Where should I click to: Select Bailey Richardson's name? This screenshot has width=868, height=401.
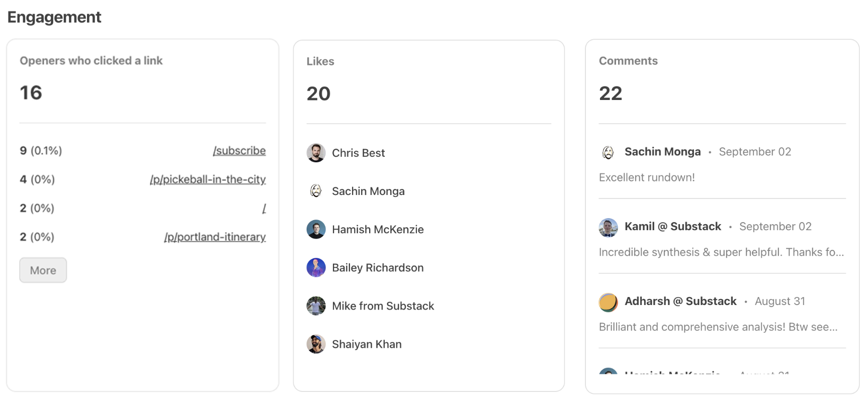click(378, 267)
